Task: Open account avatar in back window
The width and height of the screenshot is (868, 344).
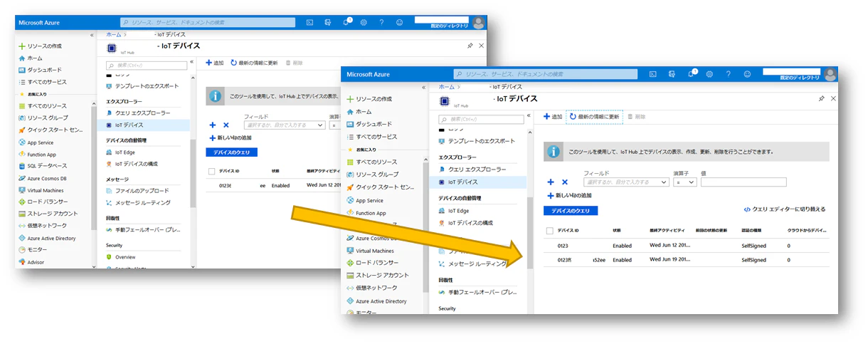Action: tap(480, 22)
